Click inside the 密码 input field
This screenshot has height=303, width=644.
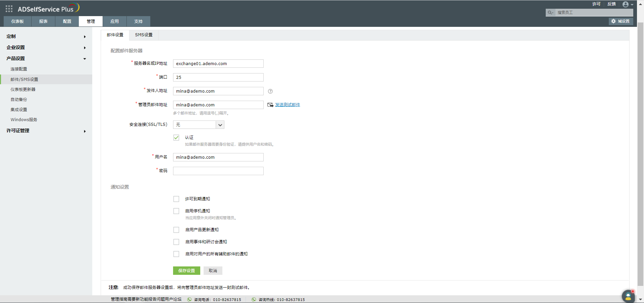218,171
